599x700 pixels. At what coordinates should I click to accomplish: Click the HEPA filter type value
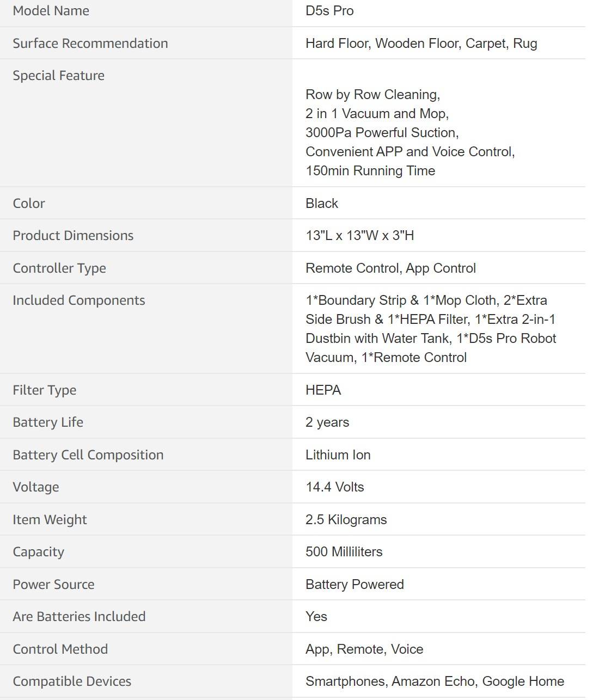(323, 390)
